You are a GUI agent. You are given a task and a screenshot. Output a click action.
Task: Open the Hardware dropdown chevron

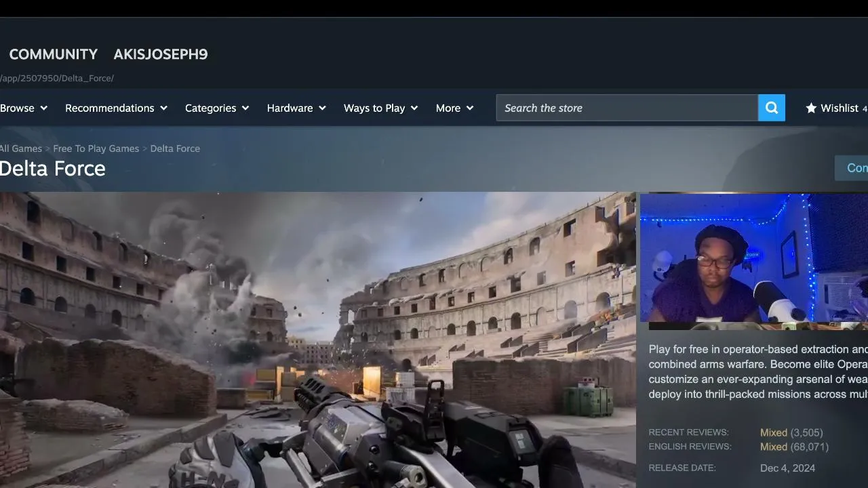tap(322, 108)
